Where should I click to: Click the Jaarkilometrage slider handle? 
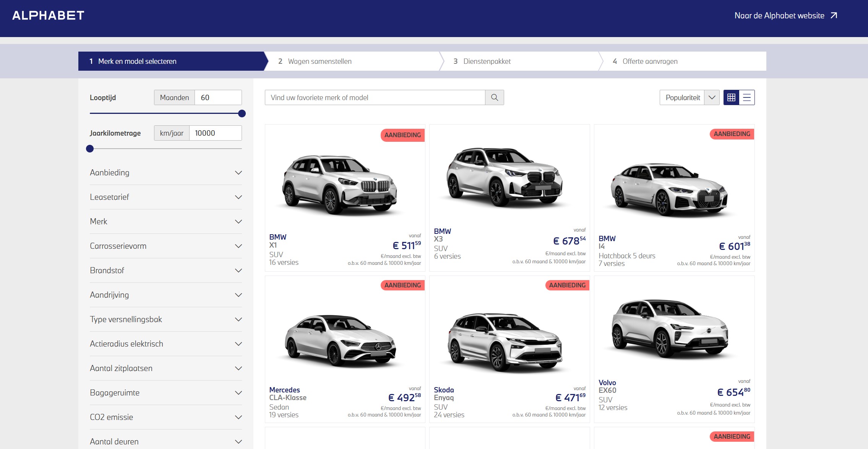(90, 149)
